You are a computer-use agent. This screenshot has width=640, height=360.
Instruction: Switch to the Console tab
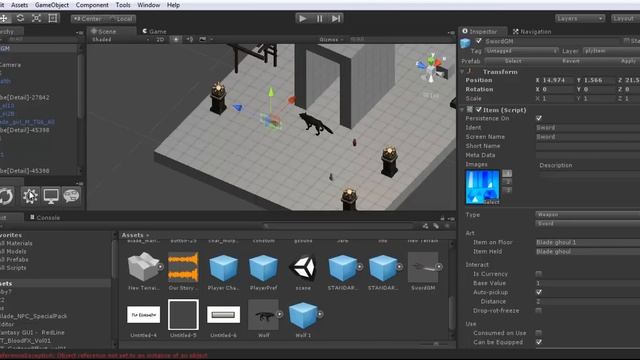[45, 218]
